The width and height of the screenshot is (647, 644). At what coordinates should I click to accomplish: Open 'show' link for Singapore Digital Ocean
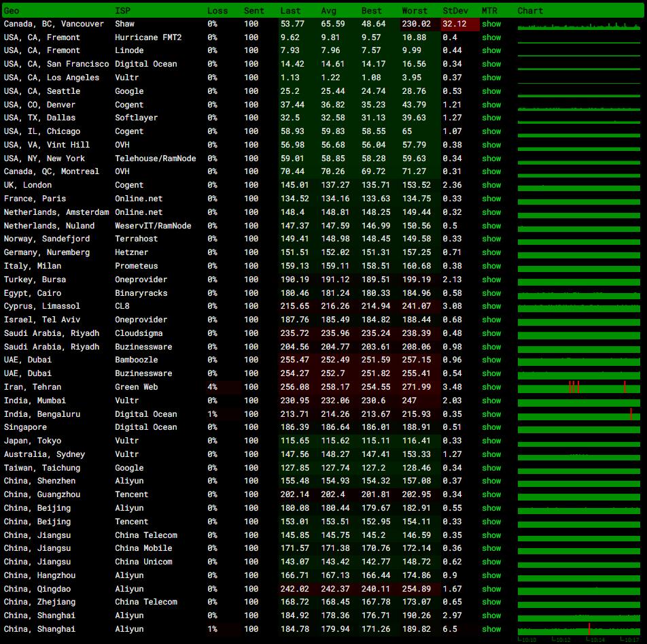tap(491, 427)
